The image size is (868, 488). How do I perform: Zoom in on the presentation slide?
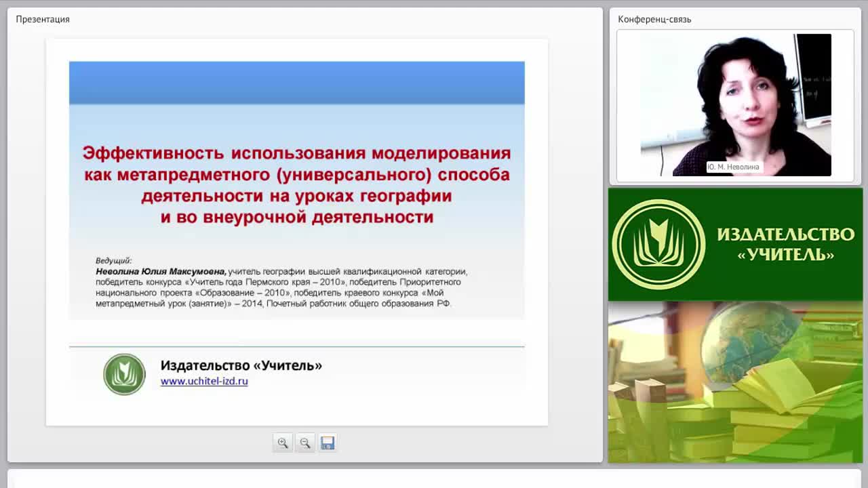[283, 443]
